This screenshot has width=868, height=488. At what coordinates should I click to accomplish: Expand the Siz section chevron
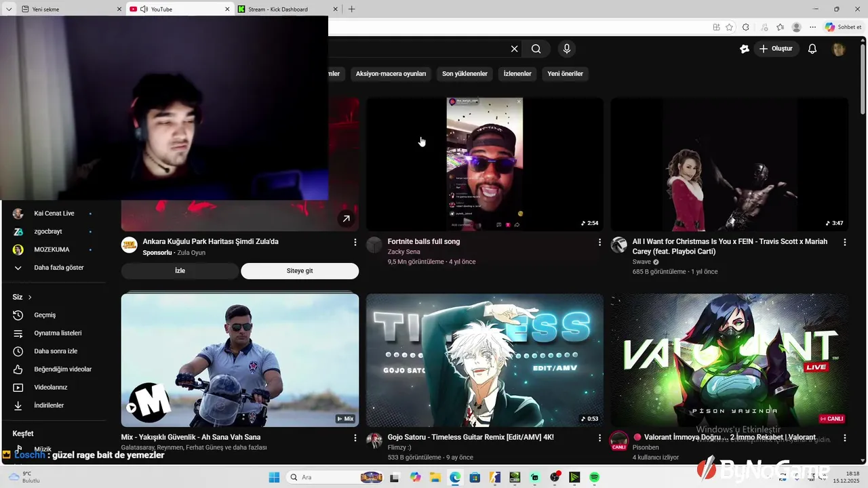coord(30,298)
